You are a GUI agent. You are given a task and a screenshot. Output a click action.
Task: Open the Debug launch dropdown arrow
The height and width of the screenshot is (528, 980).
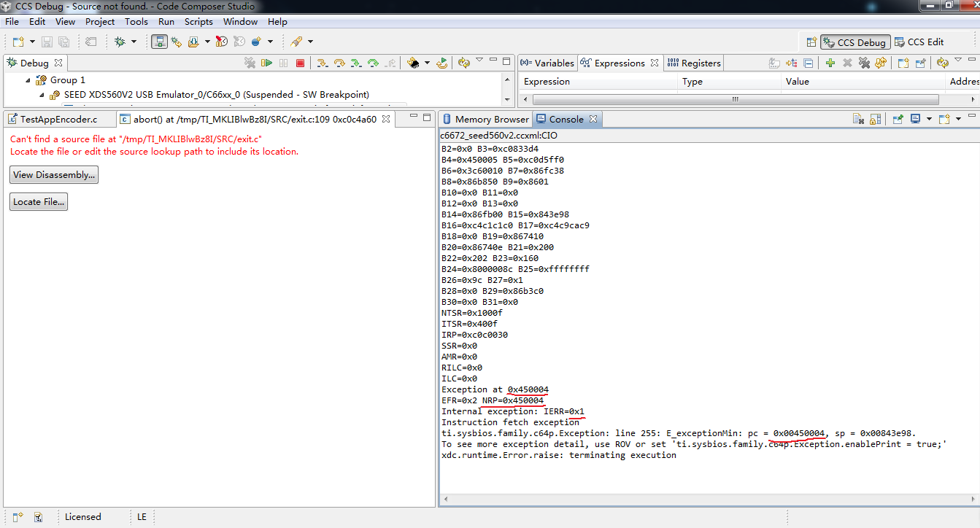[x=134, y=42]
